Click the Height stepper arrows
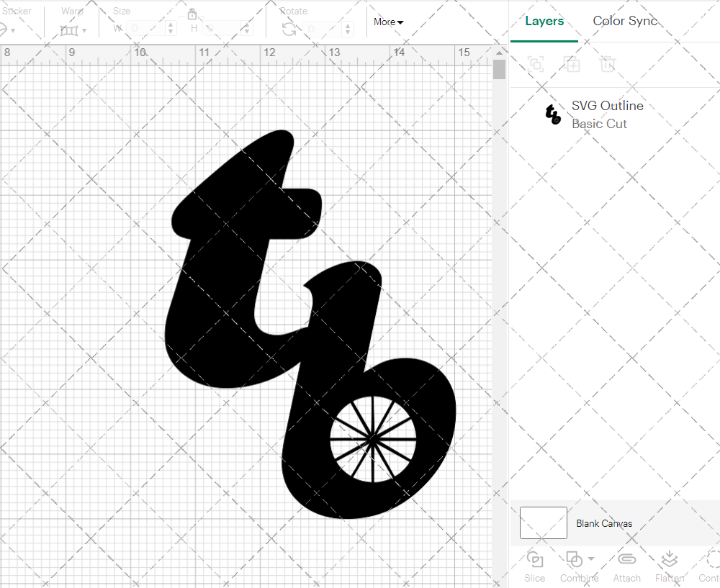 [248, 29]
